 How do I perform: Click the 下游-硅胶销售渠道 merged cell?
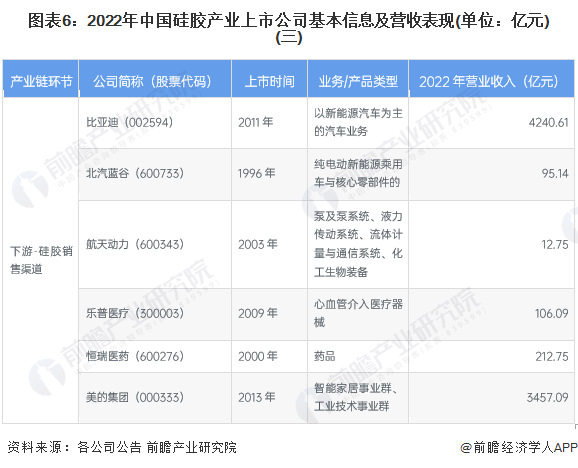(x=41, y=261)
